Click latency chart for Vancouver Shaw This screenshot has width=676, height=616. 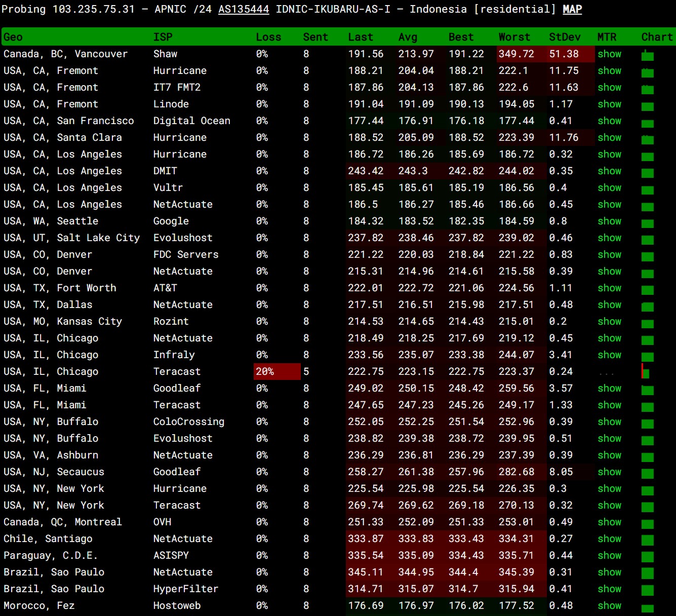tap(647, 55)
